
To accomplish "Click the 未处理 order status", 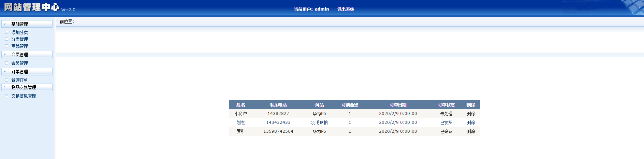I will (x=446, y=114).
